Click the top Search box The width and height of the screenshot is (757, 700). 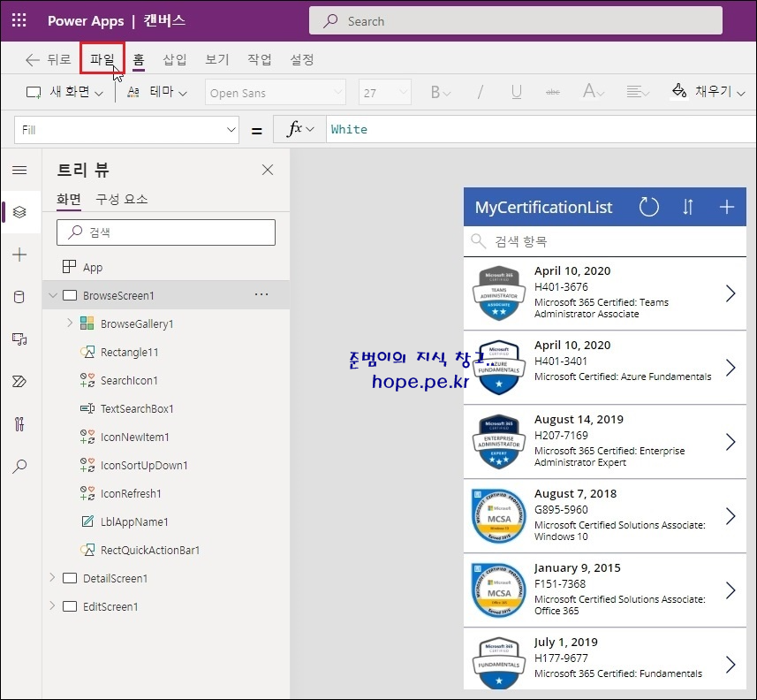(x=516, y=21)
